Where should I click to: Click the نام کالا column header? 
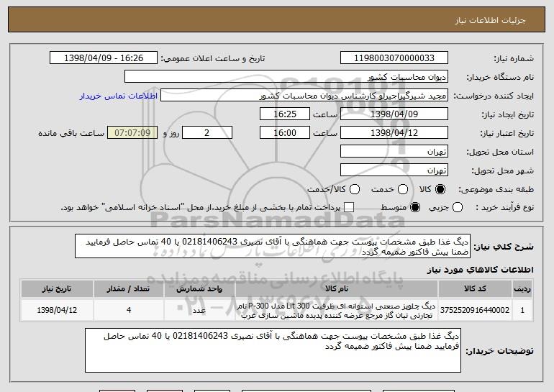coord(337,289)
